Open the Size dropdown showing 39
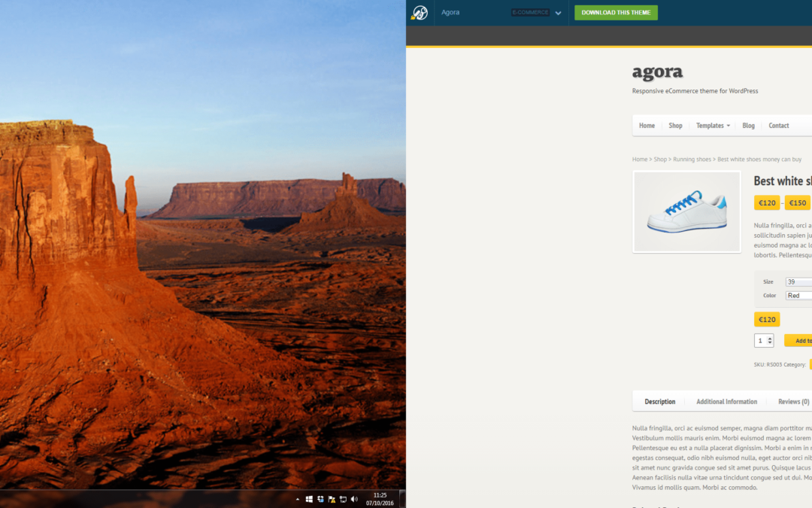The width and height of the screenshot is (812, 508). coord(798,282)
